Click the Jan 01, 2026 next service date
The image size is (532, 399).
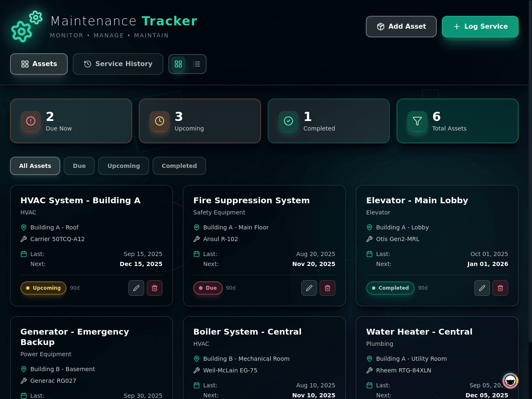[488, 264]
